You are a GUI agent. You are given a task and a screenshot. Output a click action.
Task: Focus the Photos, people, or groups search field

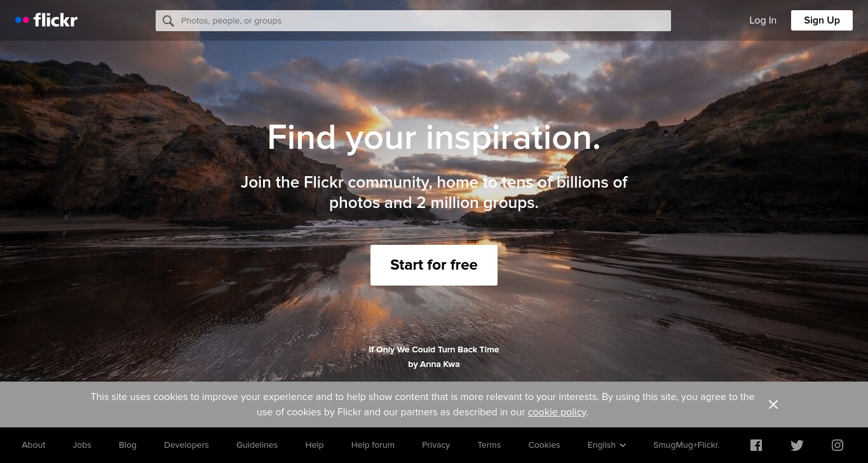(x=413, y=20)
